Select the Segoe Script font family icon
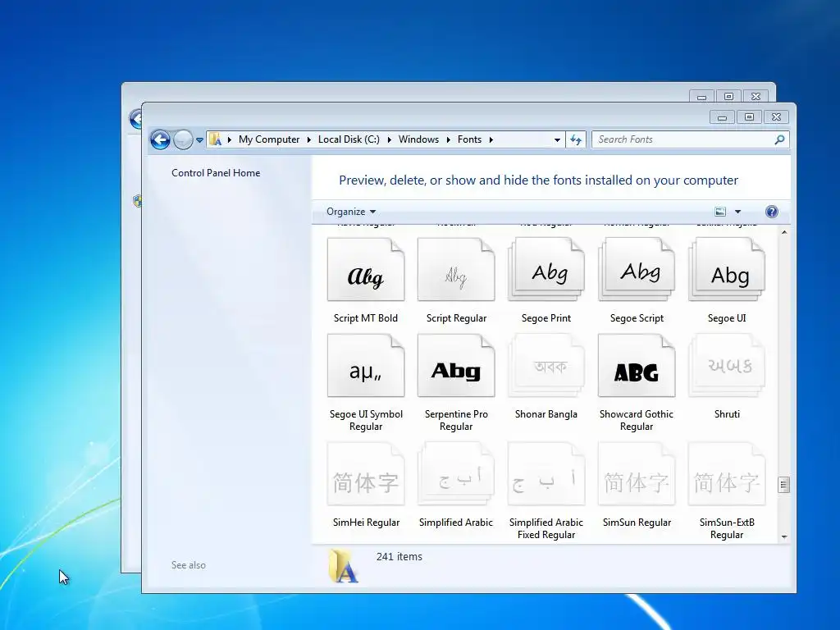The width and height of the screenshot is (840, 630). 637,269
